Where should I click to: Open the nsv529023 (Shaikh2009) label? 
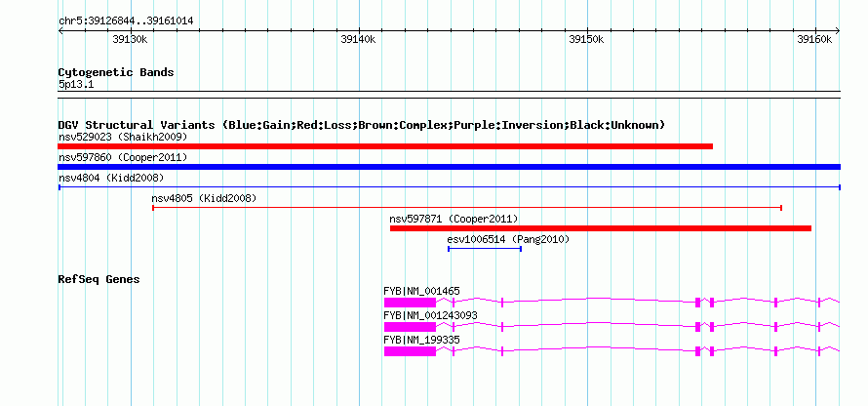(x=123, y=137)
